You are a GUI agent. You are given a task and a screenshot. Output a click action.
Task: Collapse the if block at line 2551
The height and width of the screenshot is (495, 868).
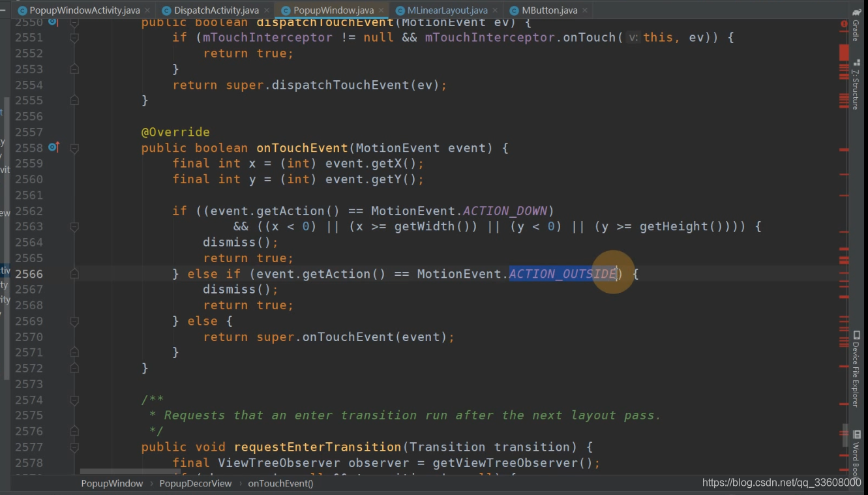[74, 38]
